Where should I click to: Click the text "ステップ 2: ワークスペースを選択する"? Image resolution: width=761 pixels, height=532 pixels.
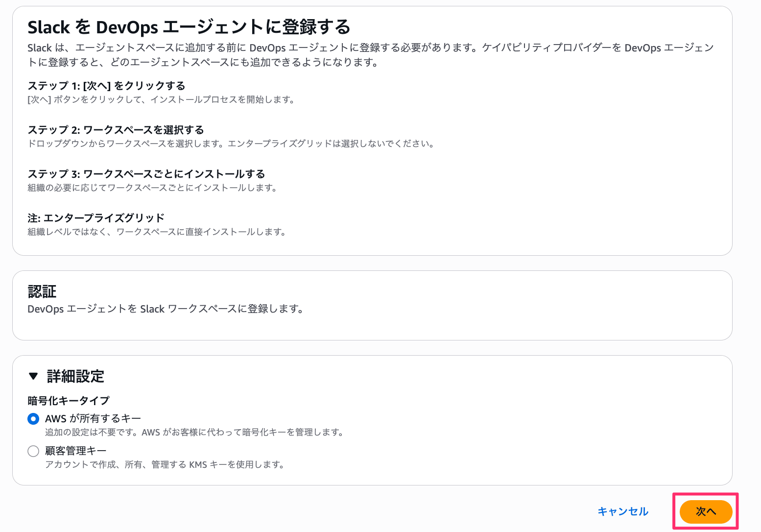(116, 130)
